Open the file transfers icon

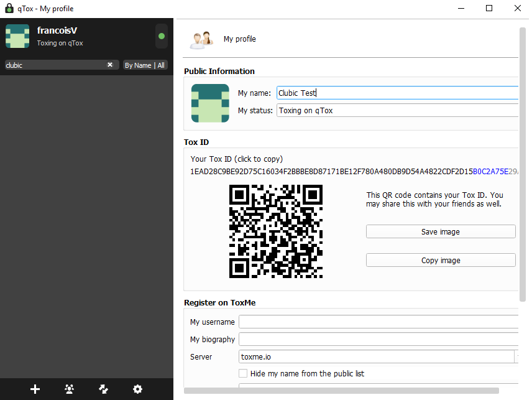pyautogui.click(x=104, y=389)
